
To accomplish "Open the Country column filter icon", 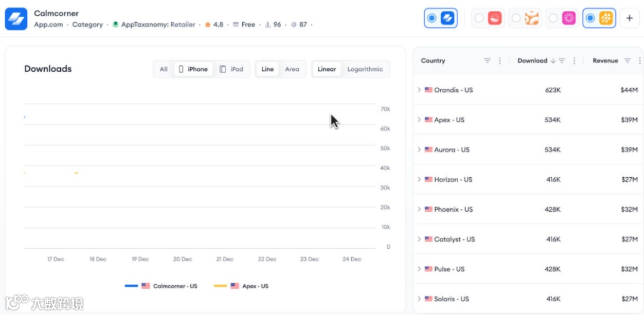I will (487, 61).
